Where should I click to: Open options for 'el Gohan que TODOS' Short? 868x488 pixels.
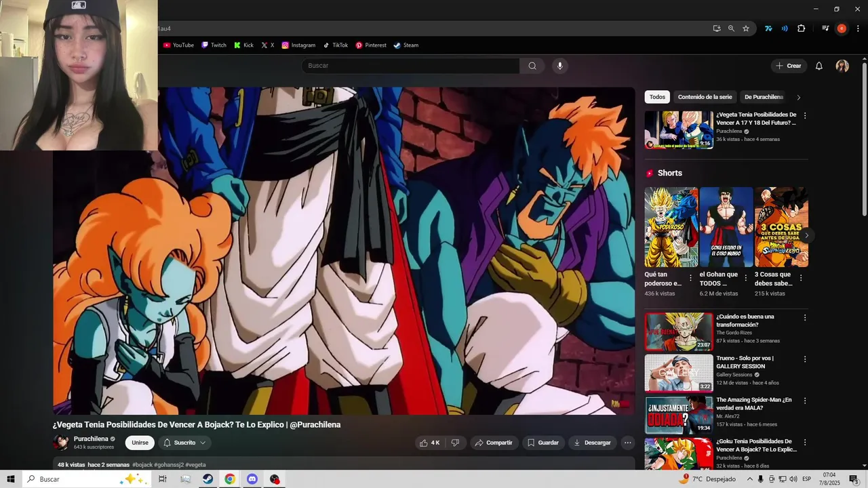[x=745, y=278]
